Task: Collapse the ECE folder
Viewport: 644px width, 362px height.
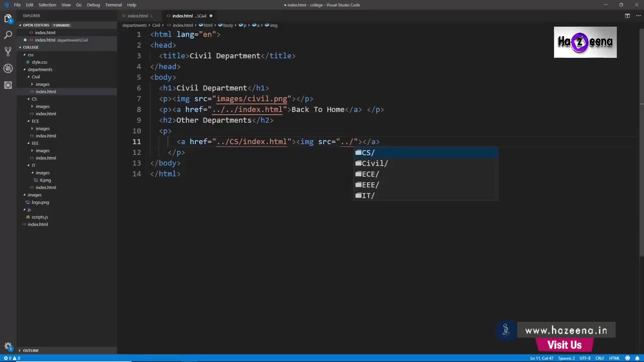Action: [x=35, y=121]
